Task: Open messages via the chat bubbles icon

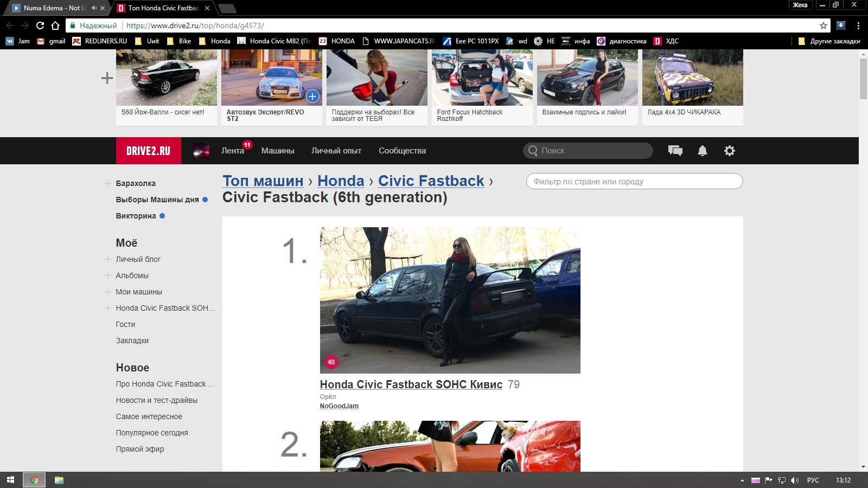Action: click(675, 151)
